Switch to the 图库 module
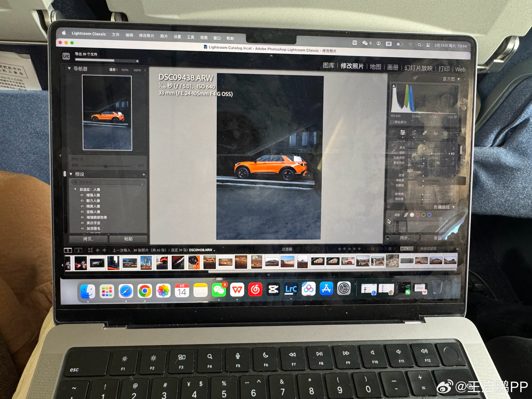The width and height of the screenshot is (532, 399). click(329, 65)
